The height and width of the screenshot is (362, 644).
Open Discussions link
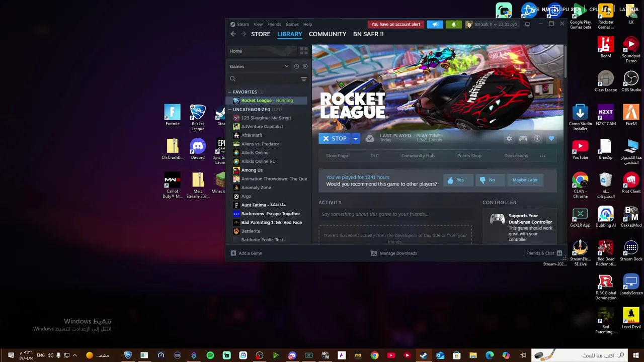pos(516,156)
